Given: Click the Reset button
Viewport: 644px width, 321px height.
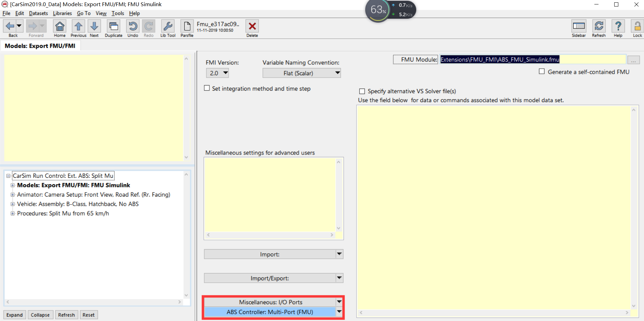Looking at the screenshot, I should click(x=88, y=315).
